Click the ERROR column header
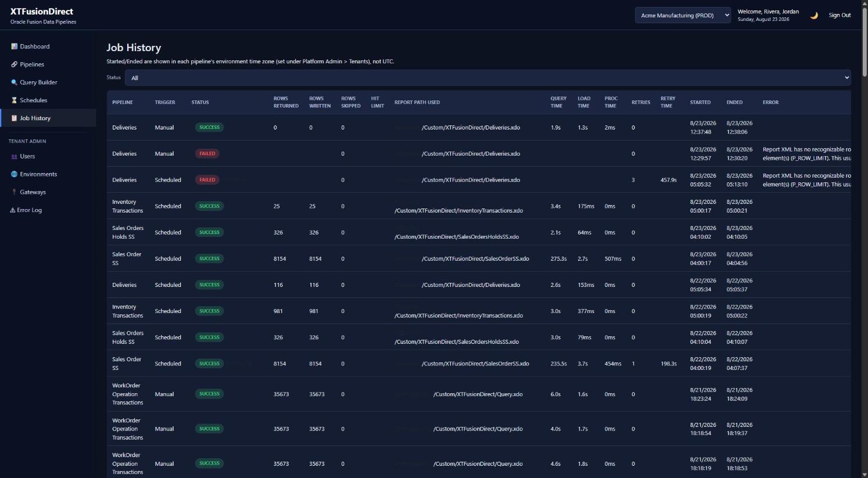Screen dimensions: 868x478 click(x=770, y=102)
